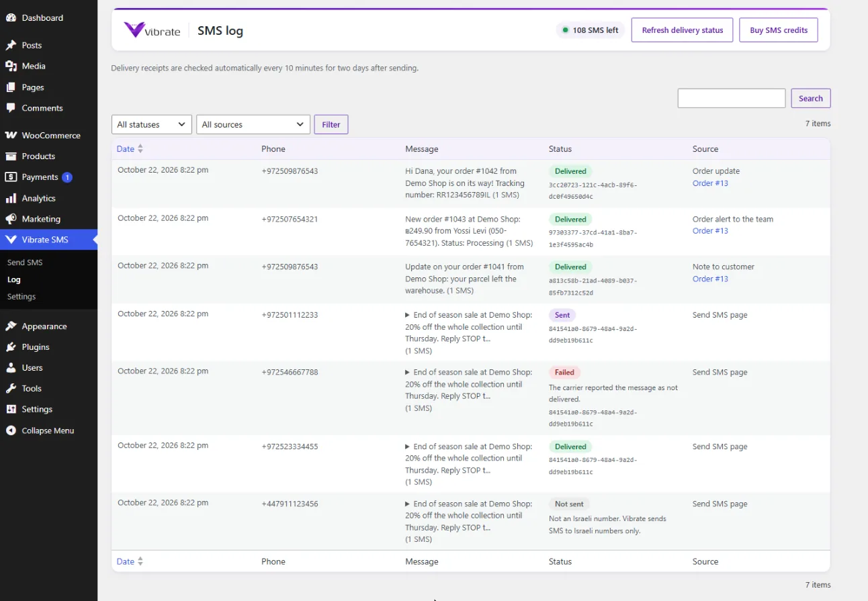Screen dimensions: 868x601
Task: Click the Users person icon
Action: tap(11, 368)
